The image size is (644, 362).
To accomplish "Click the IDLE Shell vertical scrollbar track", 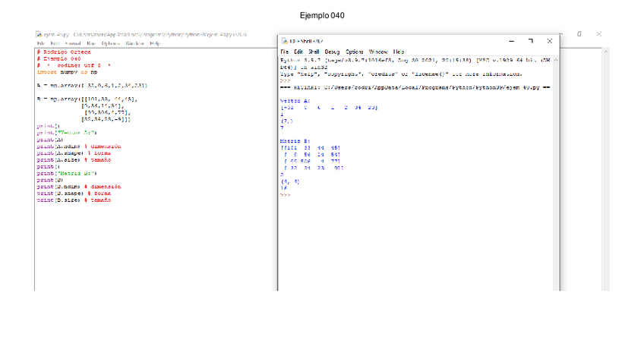I will coord(556,177).
